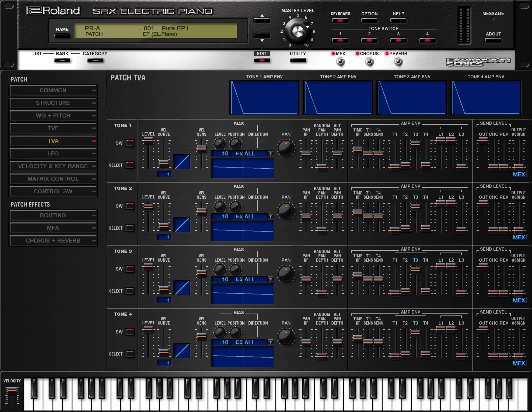This screenshot has width=532, height=412.
Task: Click the Tone 4 MFX output assign
Action: (x=519, y=363)
